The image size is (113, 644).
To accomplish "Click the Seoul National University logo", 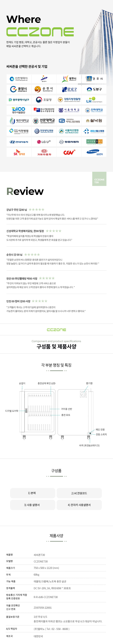I will point(69,110).
